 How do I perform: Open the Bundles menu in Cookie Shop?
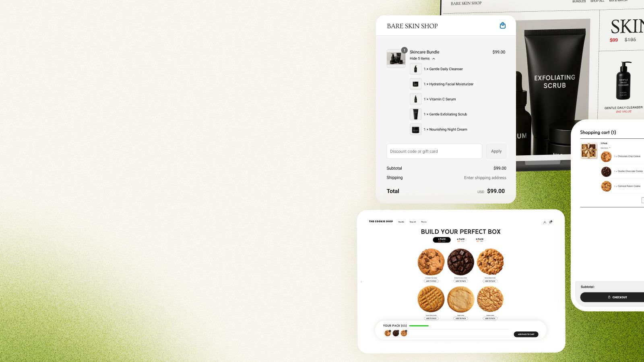(x=401, y=222)
